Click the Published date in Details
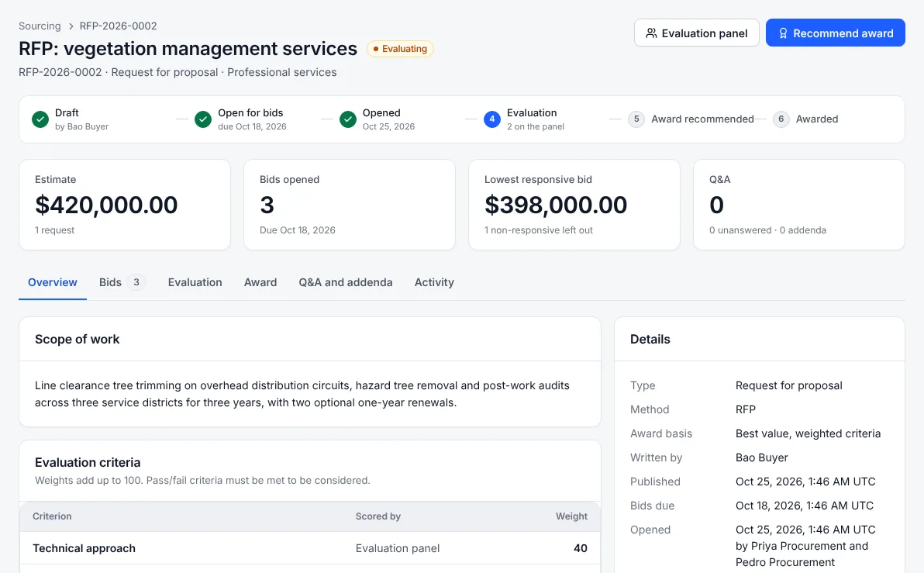 tap(805, 482)
